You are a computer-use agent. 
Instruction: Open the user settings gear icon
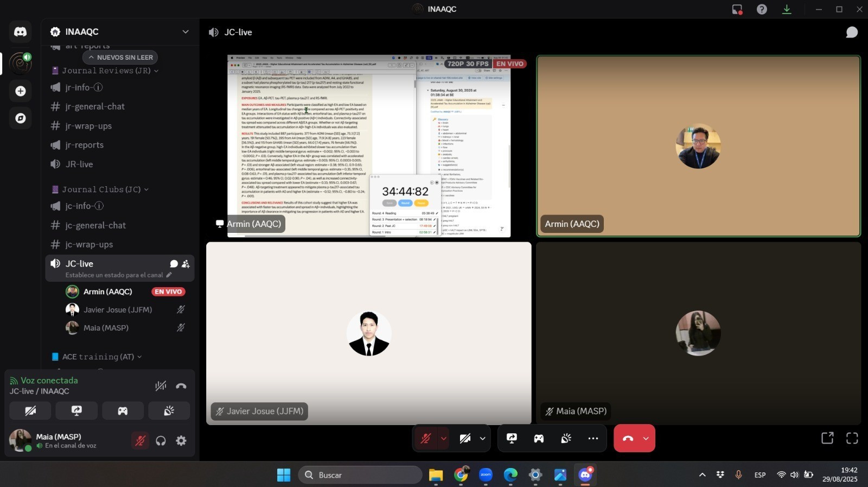tap(181, 441)
